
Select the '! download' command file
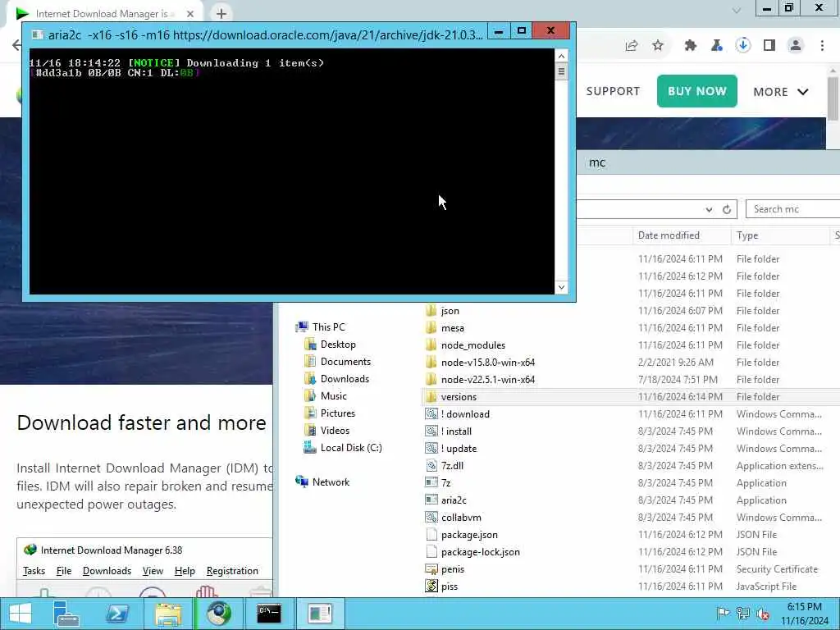point(465,414)
